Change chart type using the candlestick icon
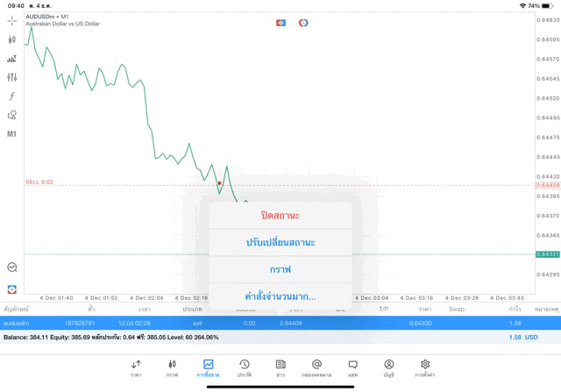This screenshot has height=392, width=561. (x=11, y=39)
